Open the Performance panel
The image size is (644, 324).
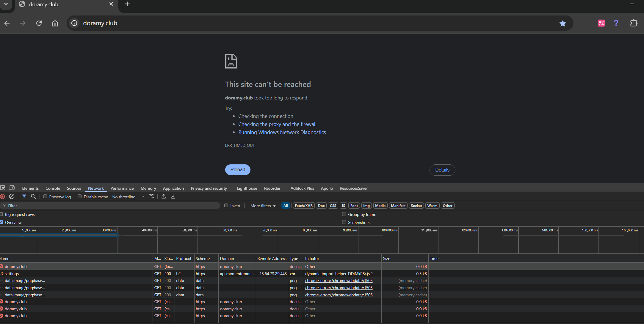click(x=122, y=188)
